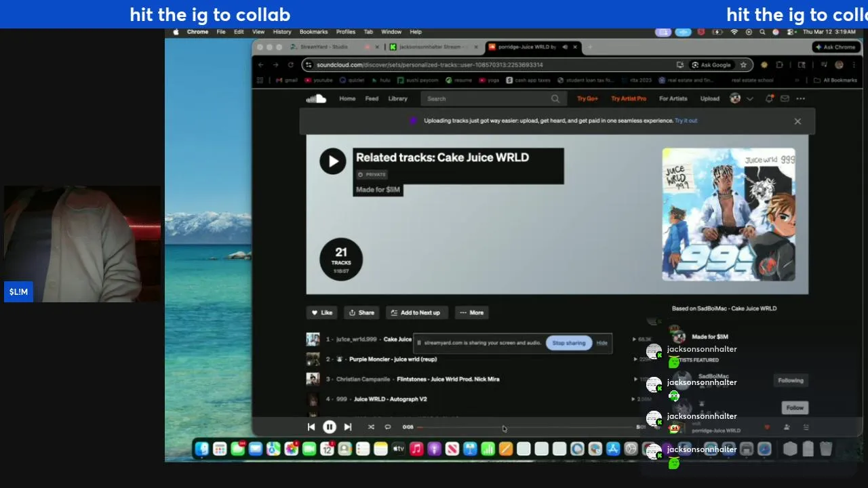Open SoundCloud notifications bell
This screenshot has width=868, height=488.
[x=769, y=99]
